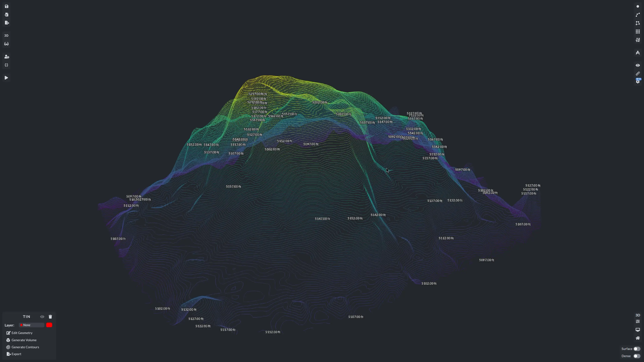This screenshot has height=362, width=644.
Task: Click Edit Geometry option
Action: pos(22,333)
